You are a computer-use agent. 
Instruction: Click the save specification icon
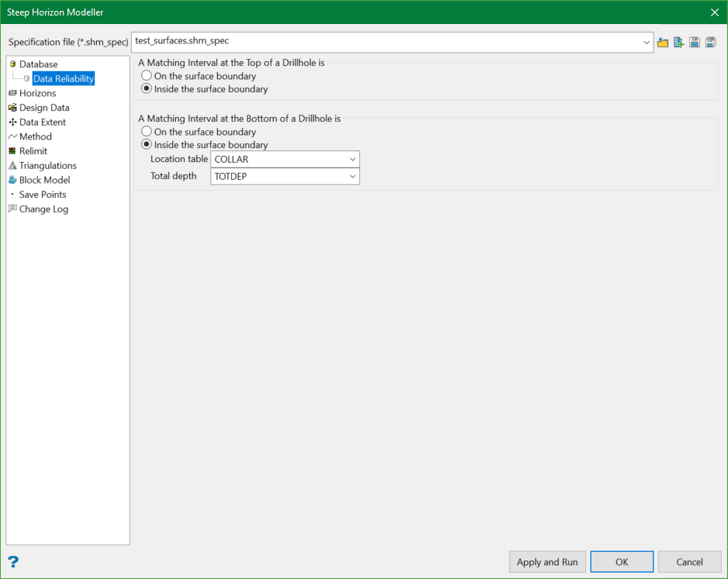coord(695,43)
